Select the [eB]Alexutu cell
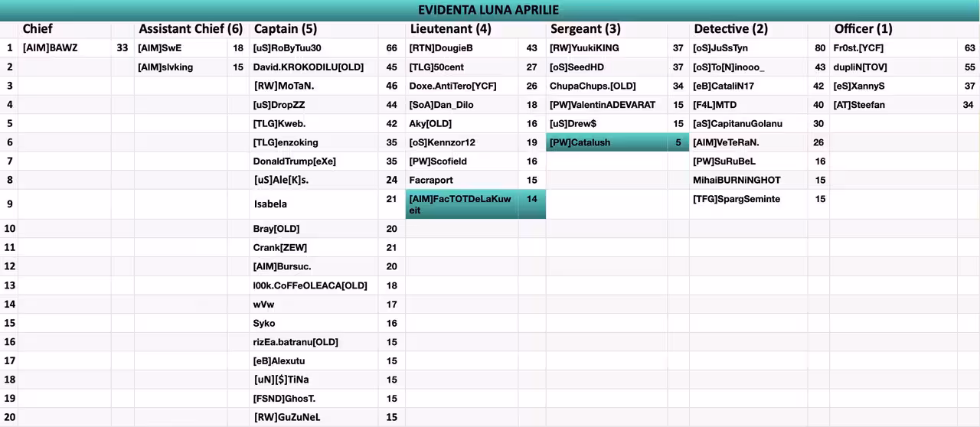 click(x=314, y=360)
